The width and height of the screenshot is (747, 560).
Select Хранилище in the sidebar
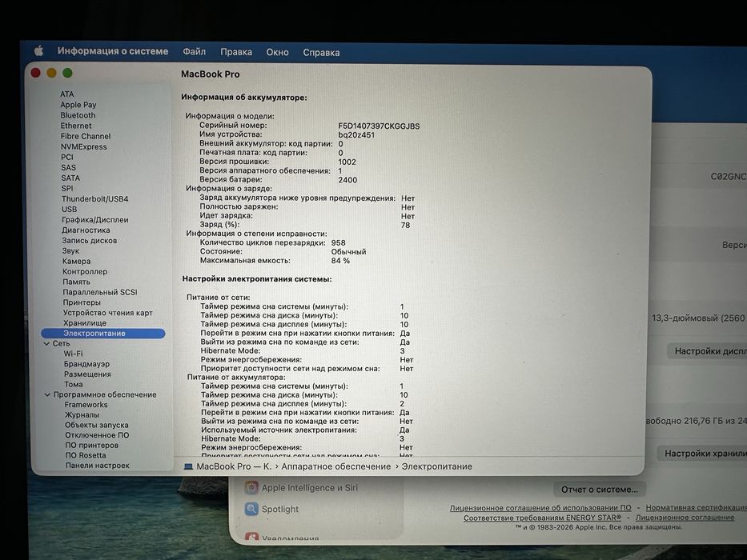coord(85,323)
